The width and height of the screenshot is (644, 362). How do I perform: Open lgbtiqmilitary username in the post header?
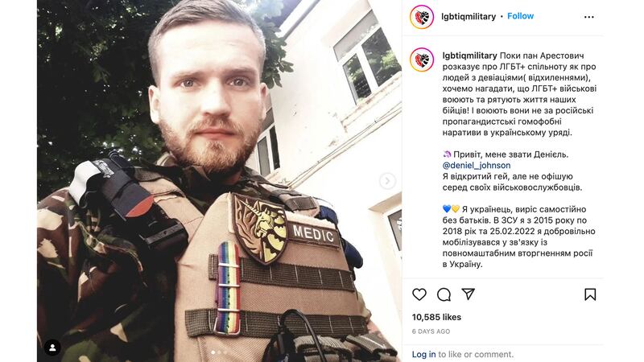tap(469, 16)
